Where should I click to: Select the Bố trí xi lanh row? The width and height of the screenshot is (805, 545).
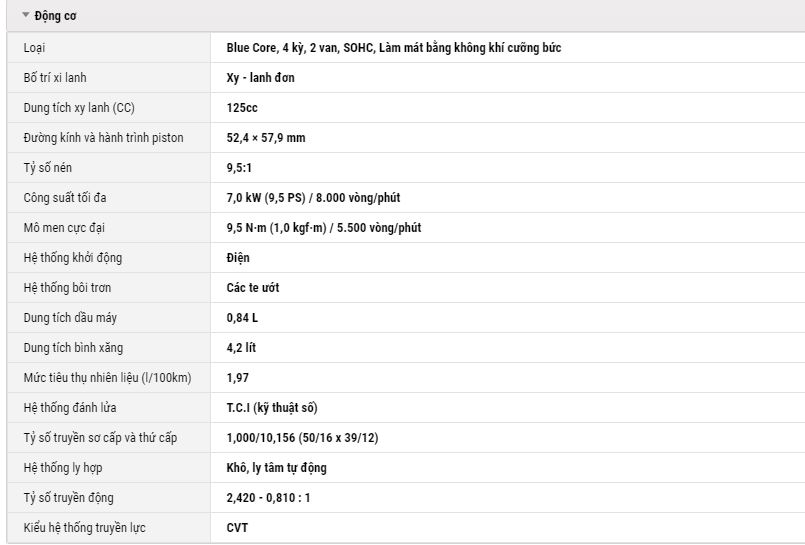coord(406,77)
